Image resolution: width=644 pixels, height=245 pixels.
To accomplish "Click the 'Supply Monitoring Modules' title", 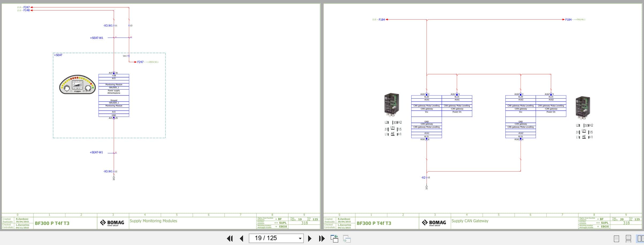I will tap(153, 221).
